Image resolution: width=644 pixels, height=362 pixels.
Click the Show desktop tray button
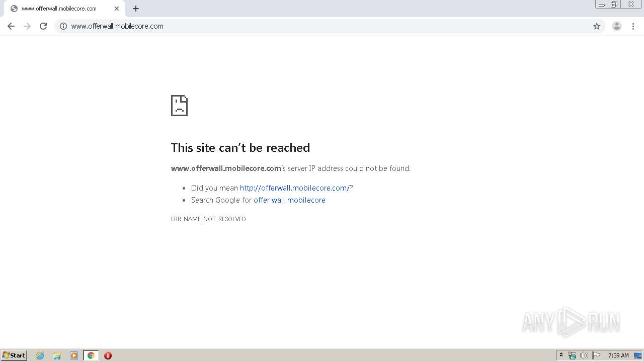pos(638,355)
